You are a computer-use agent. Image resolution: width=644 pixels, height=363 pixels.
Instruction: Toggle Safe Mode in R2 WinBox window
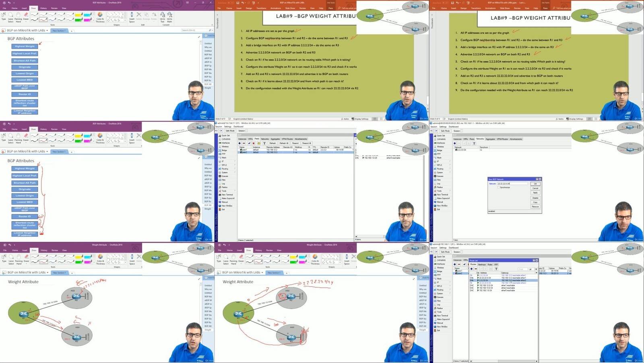[445, 131]
